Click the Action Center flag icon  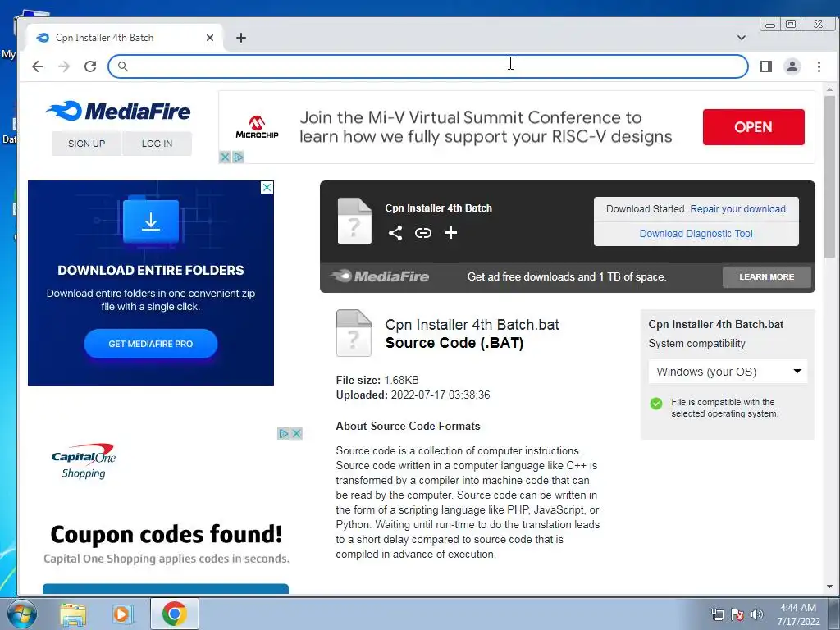(737, 614)
